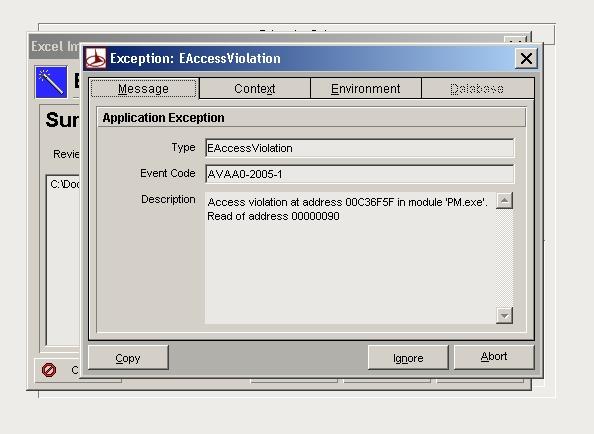
Task: Click the Description scrollbar up arrow
Action: coord(504,201)
